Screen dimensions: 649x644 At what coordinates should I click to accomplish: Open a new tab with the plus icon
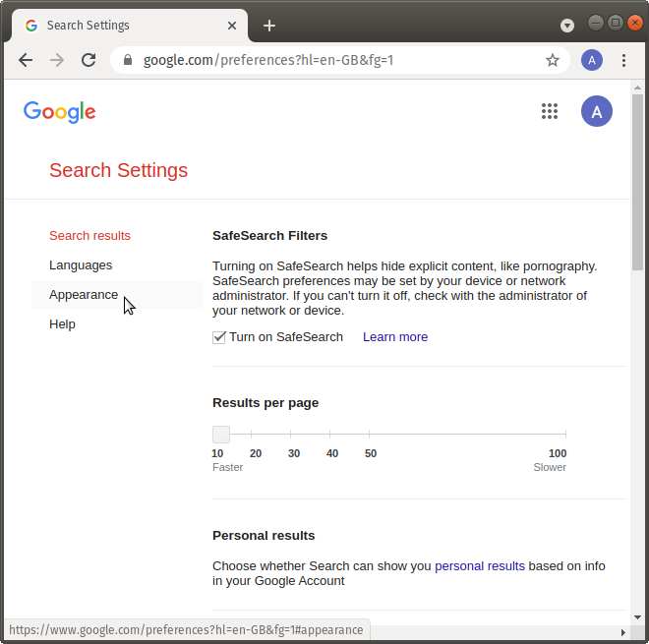pyautogui.click(x=269, y=26)
